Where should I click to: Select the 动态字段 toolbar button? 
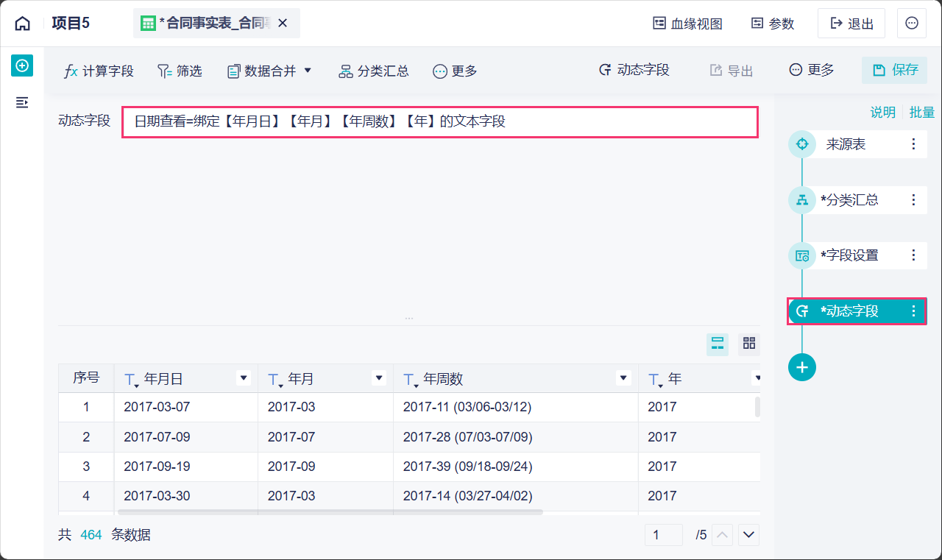click(634, 70)
